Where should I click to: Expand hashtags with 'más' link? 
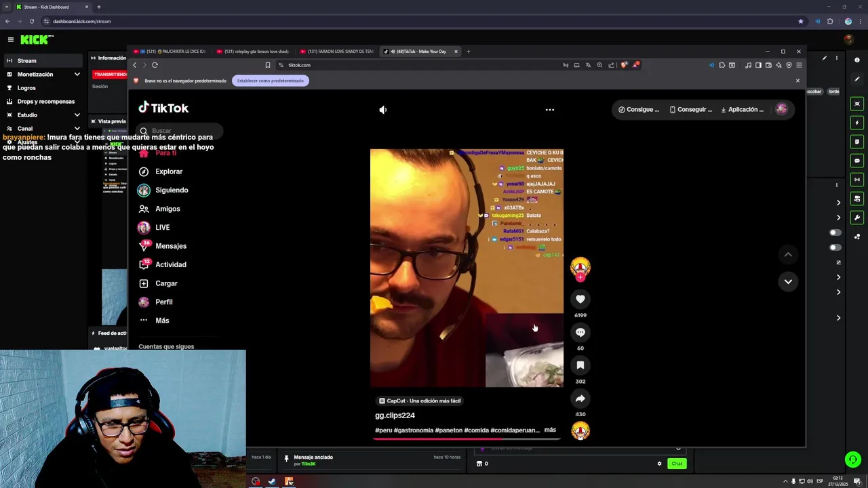coord(550,430)
